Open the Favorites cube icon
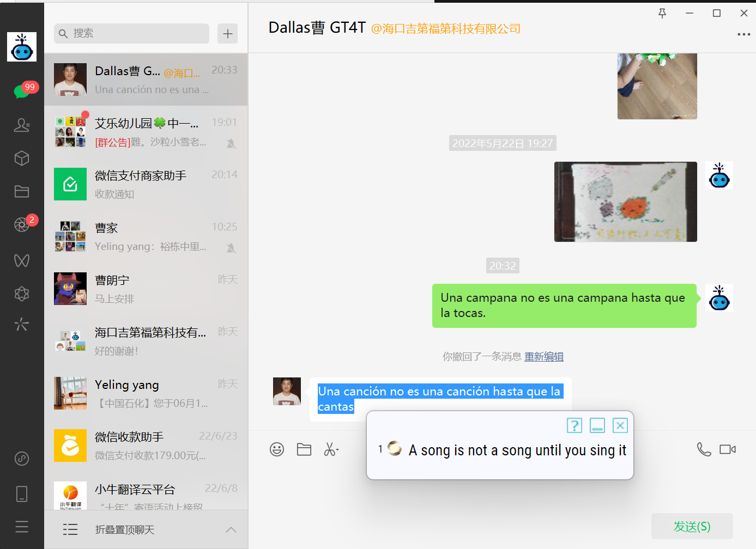The height and width of the screenshot is (549, 756). click(22, 158)
